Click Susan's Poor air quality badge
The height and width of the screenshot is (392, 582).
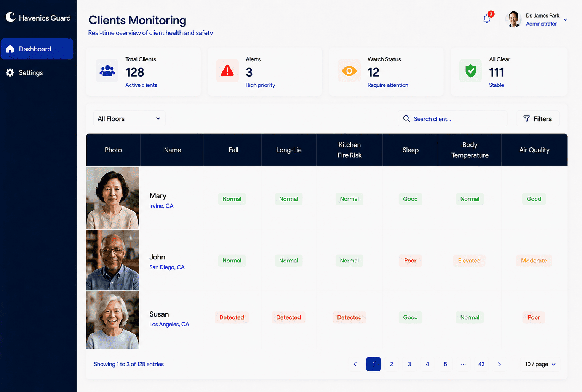pyautogui.click(x=534, y=317)
